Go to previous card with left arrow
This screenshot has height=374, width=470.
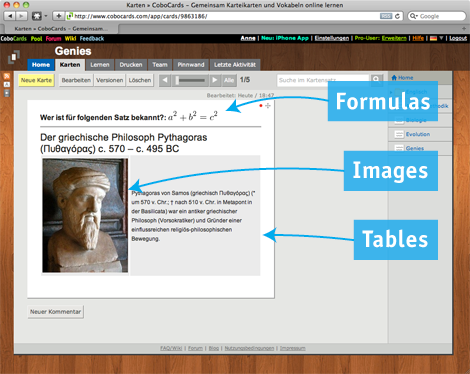point(165,80)
